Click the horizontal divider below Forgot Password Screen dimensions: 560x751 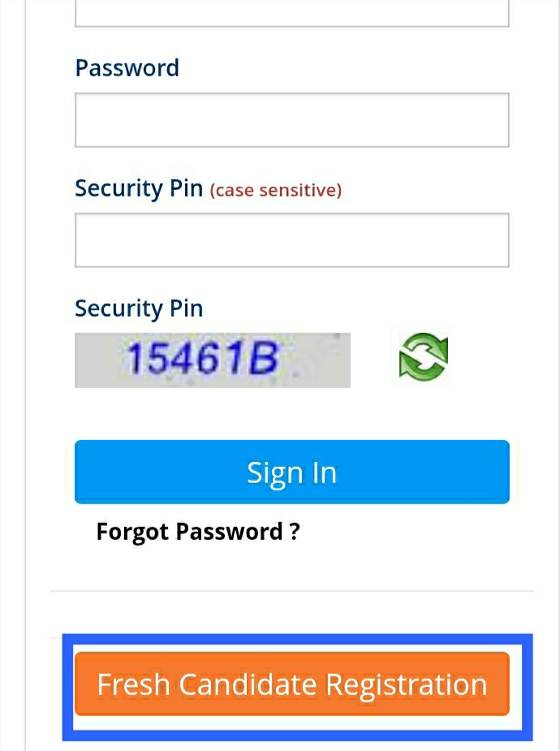291,590
